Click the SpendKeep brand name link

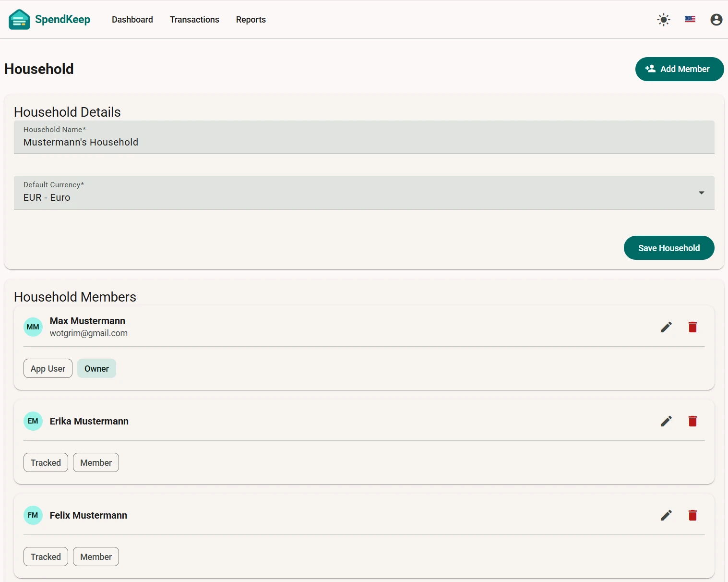tap(63, 20)
